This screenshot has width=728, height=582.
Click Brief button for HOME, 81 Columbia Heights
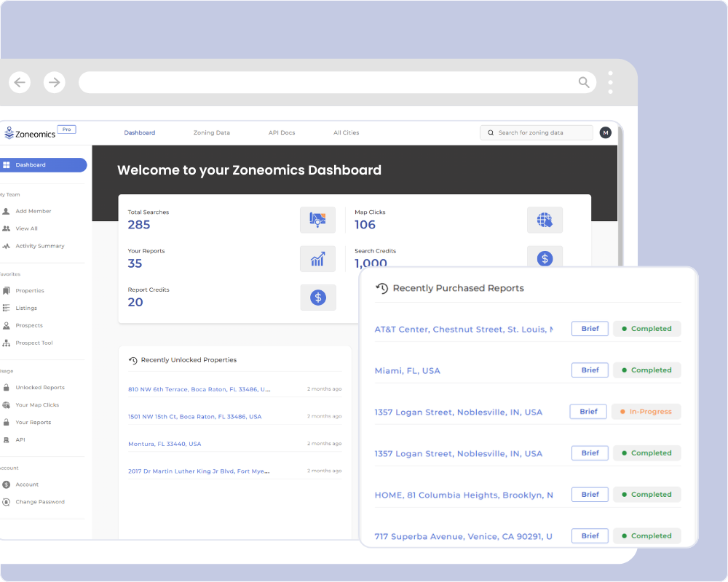click(590, 494)
